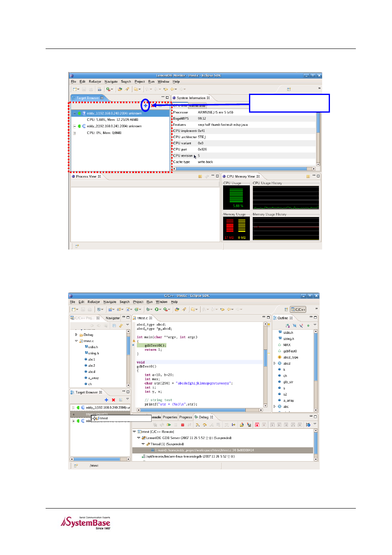This screenshot has height=555, width=392.
Task: Click CPU Memory View tab
Action: coord(241,176)
